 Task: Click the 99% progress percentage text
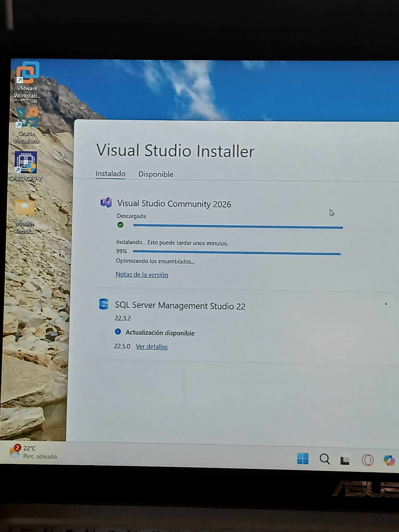coord(121,251)
